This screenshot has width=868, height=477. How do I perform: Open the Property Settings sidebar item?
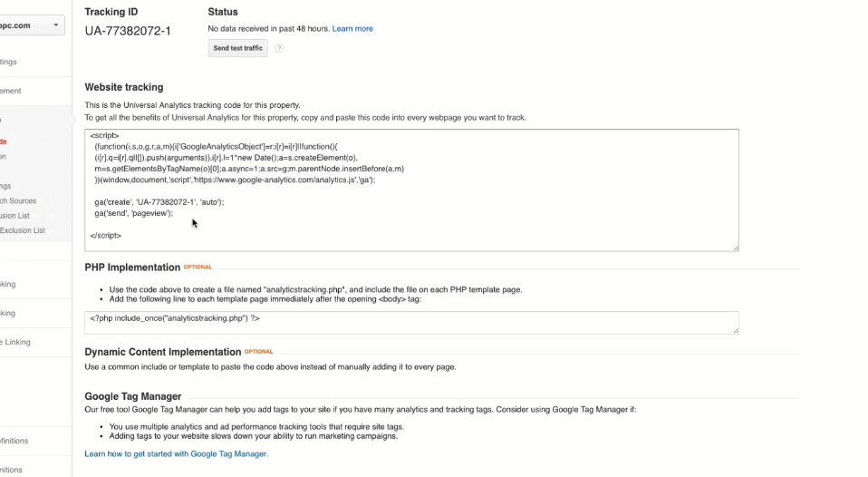pyautogui.click(x=8, y=62)
